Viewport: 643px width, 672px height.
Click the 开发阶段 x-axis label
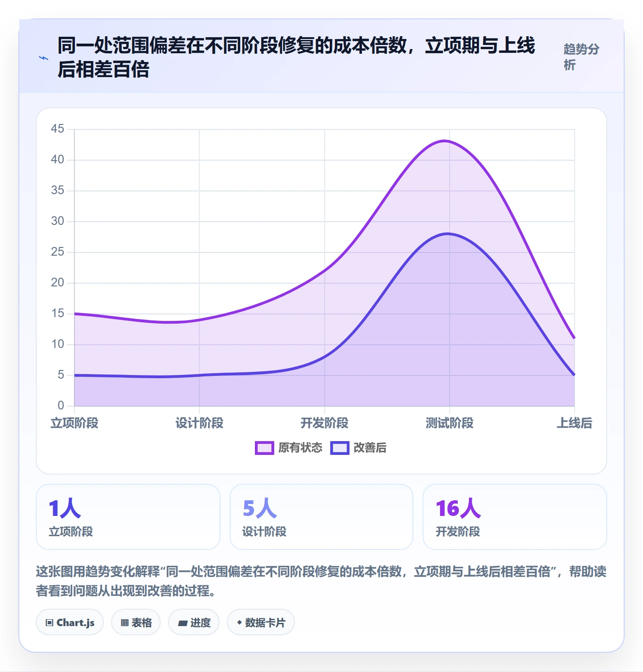coord(325,423)
